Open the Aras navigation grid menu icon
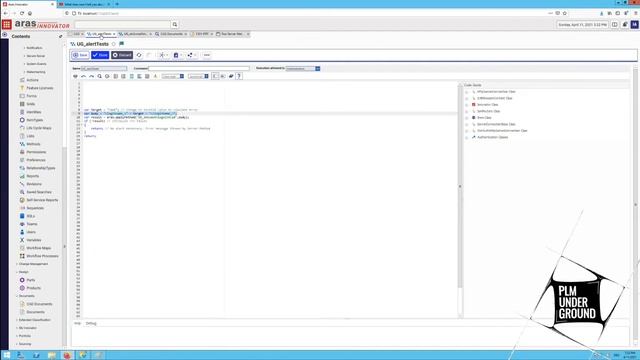Image resolution: width=640 pixels, height=360 pixels. click(7, 24)
